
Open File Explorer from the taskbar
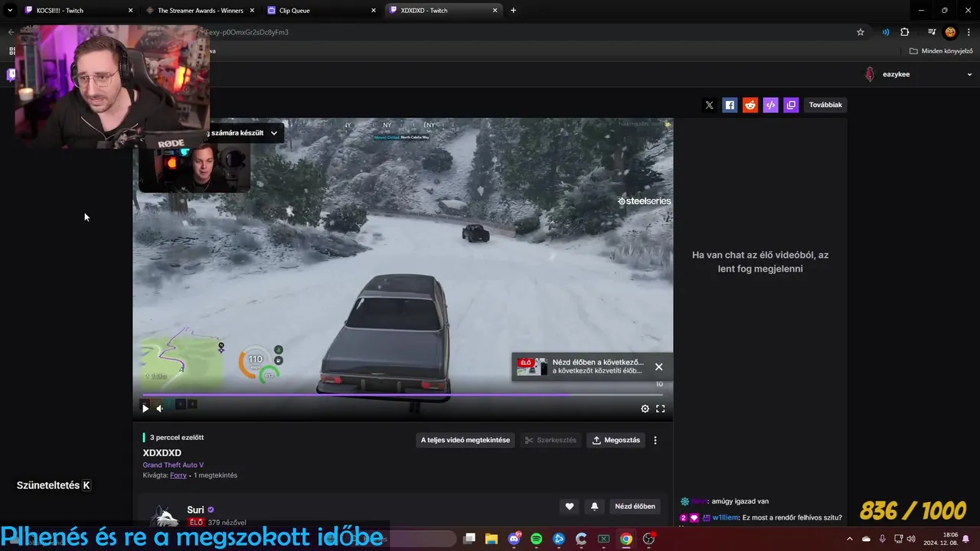491,539
